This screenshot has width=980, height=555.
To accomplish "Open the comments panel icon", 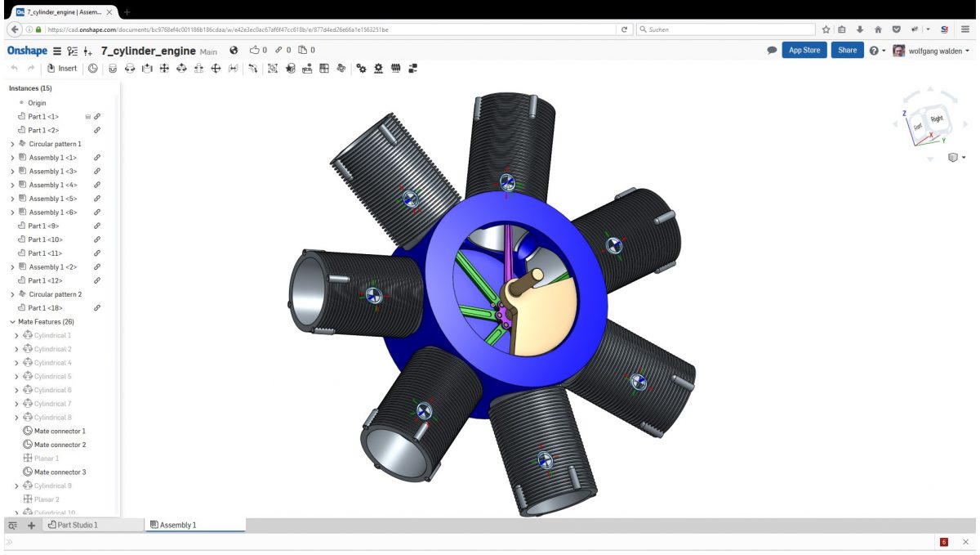I will (x=770, y=50).
